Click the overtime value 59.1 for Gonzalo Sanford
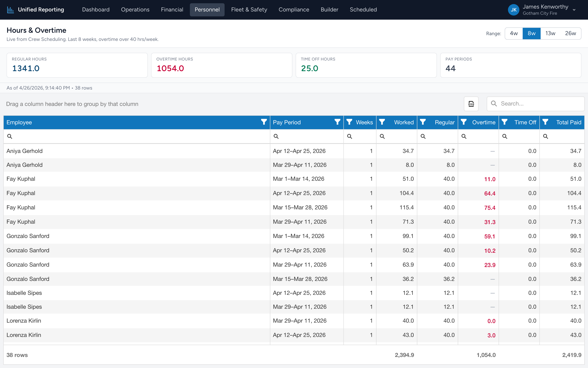The width and height of the screenshot is (588, 368). [490, 236]
